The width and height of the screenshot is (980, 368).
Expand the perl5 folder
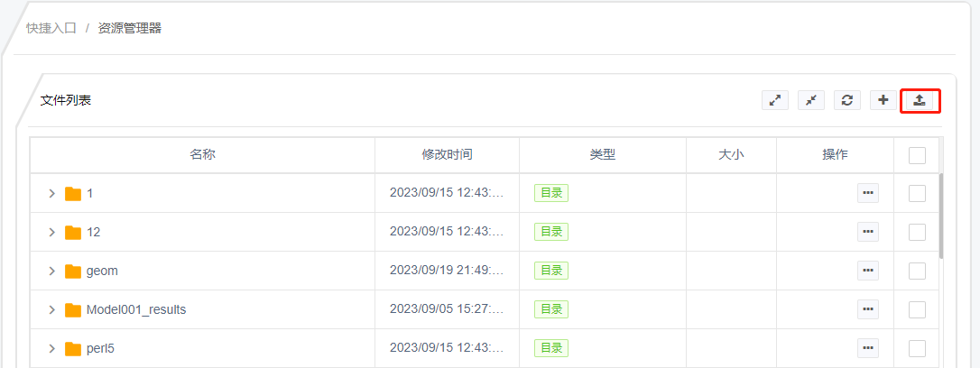point(51,349)
